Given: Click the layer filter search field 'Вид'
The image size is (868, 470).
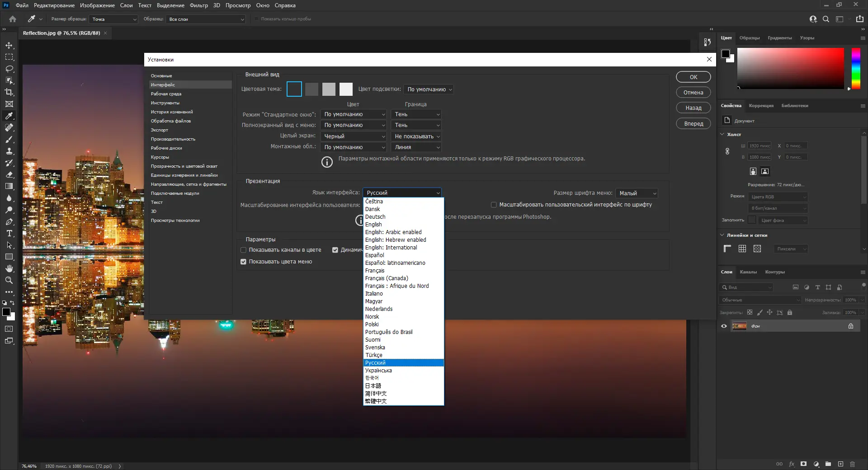Looking at the screenshot, I should (746, 287).
